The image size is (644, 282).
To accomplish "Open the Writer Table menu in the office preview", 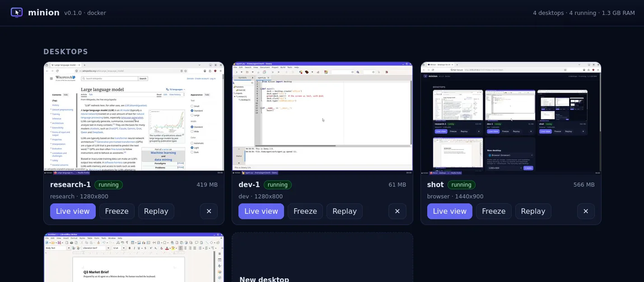I will click(x=90, y=238).
